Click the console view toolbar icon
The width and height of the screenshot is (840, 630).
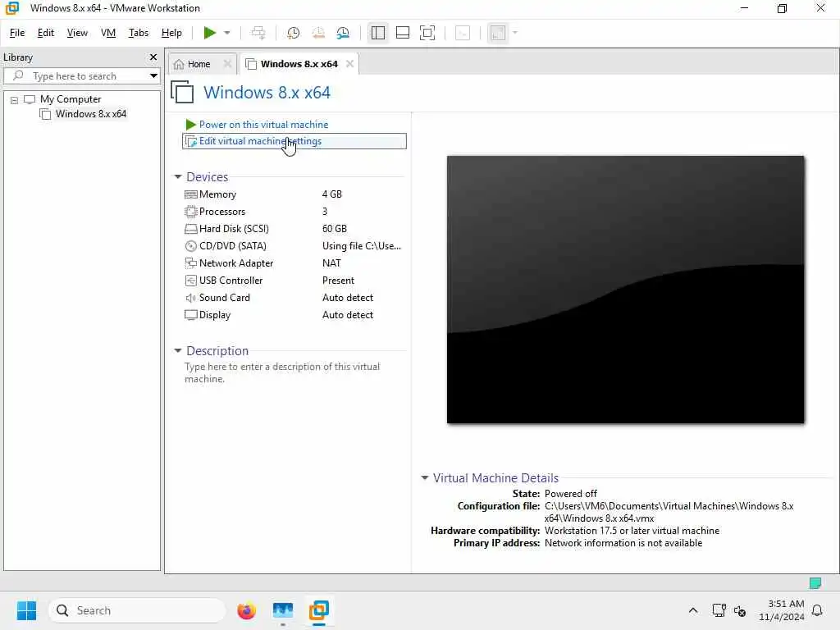[x=463, y=33]
